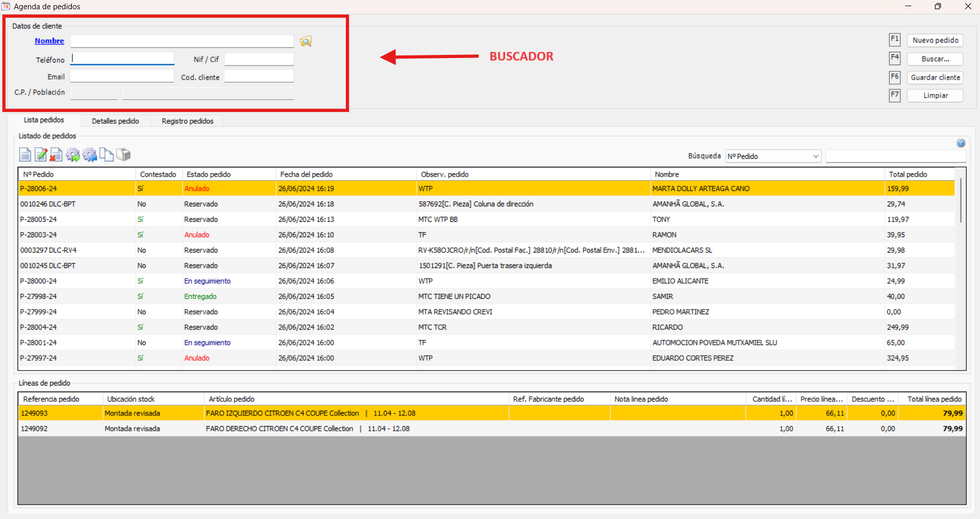
Task: Click the new order document icon
Action: click(25, 155)
